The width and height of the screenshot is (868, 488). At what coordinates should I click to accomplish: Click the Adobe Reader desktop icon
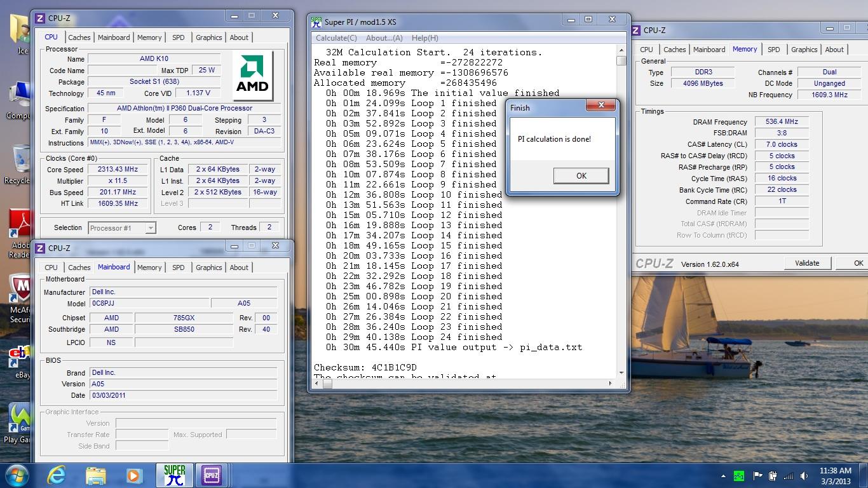[20, 234]
